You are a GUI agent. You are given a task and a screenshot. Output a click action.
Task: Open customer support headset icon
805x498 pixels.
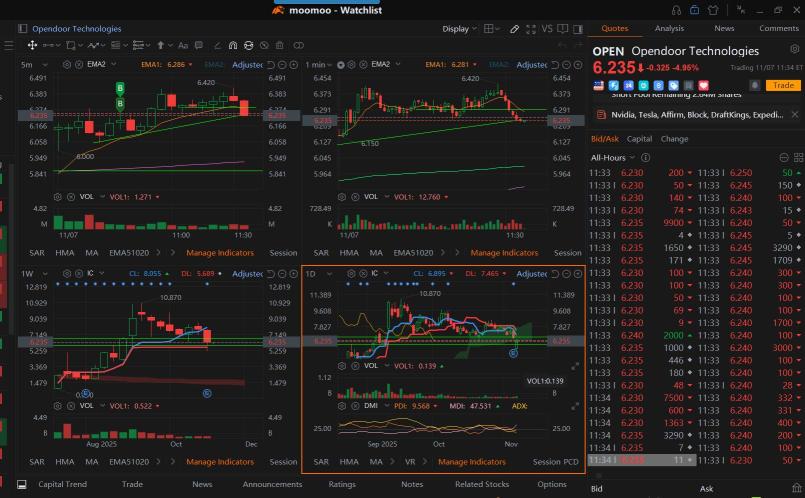[x=676, y=10]
